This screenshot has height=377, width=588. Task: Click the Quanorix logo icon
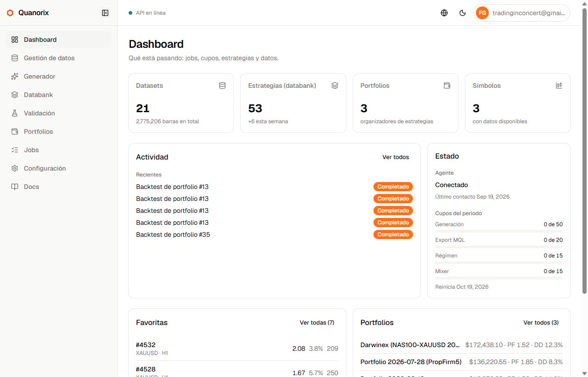10,13
